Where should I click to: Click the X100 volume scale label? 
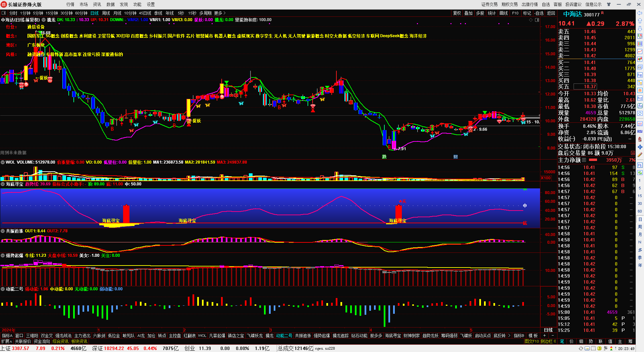(546, 178)
